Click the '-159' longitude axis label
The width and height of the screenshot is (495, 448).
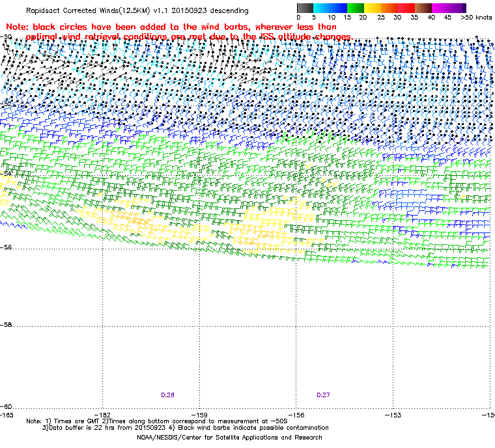tap(199, 415)
